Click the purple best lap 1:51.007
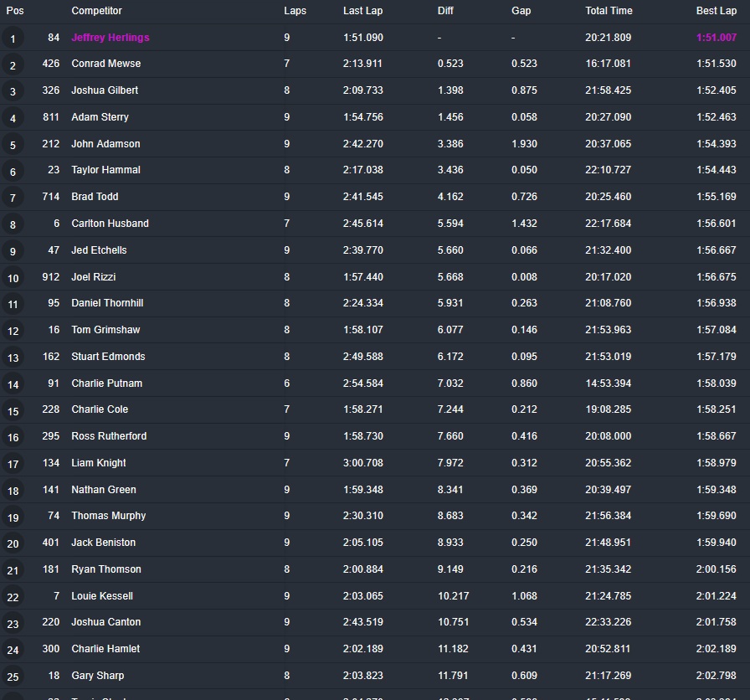The width and height of the screenshot is (750, 700). coord(716,38)
